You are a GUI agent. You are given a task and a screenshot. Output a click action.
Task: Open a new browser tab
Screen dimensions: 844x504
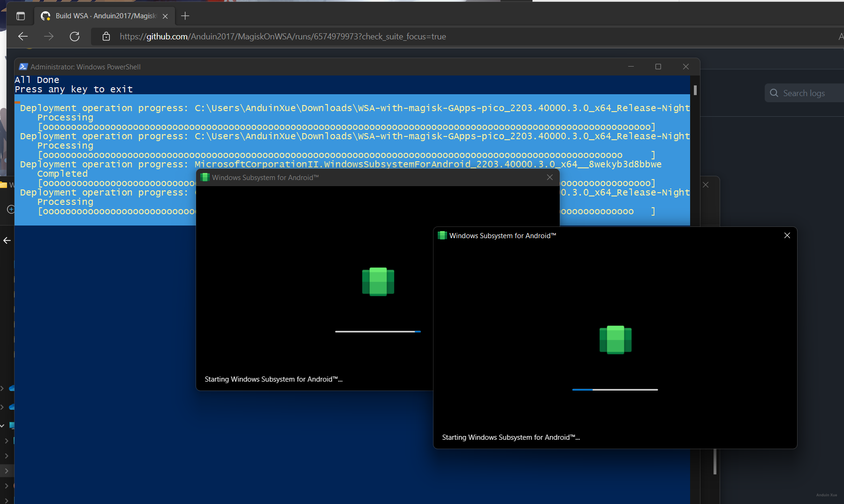(185, 16)
